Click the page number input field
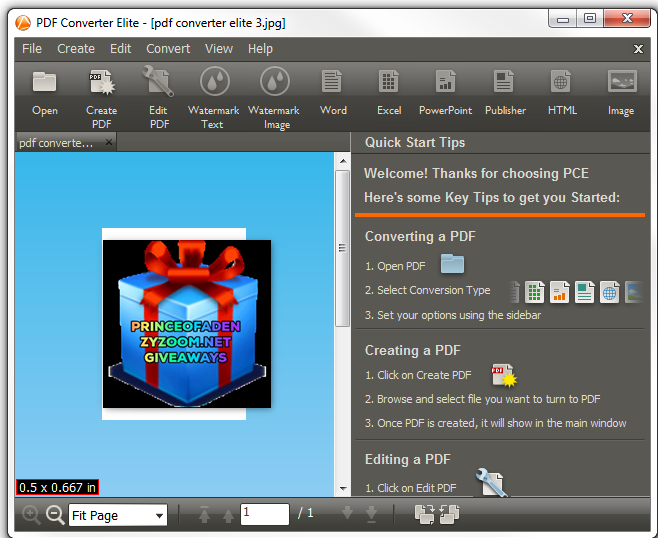The height and width of the screenshot is (538, 658). coord(265,514)
